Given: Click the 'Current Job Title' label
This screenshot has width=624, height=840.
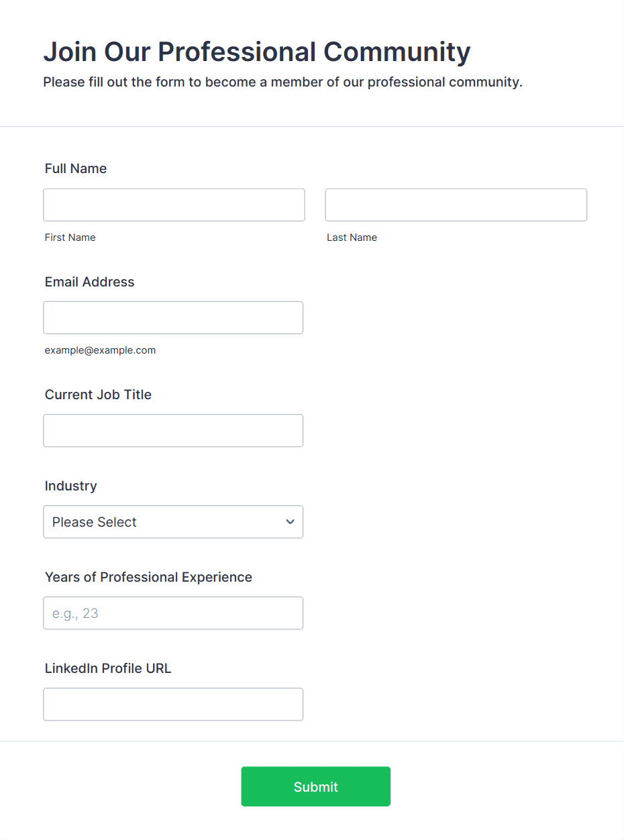Looking at the screenshot, I should pyautogui.click(x=99, y=395).
